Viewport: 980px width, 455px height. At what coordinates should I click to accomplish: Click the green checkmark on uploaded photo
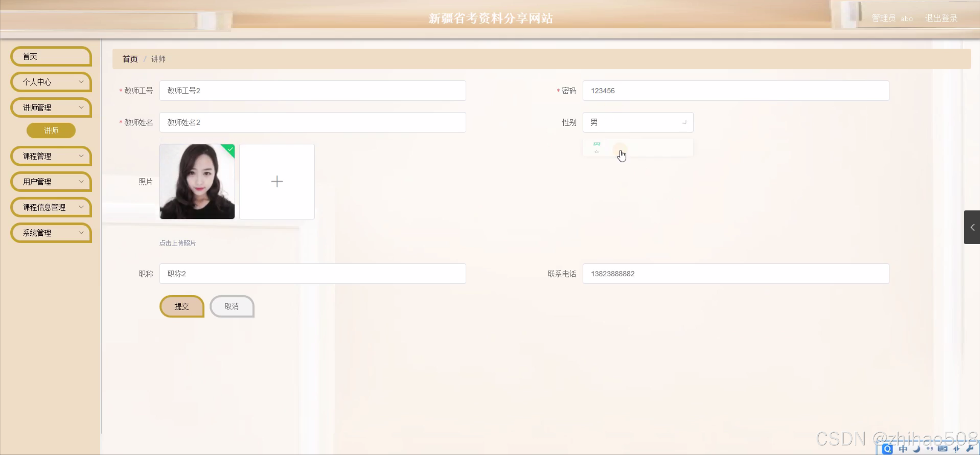click(x=230, y=149)
